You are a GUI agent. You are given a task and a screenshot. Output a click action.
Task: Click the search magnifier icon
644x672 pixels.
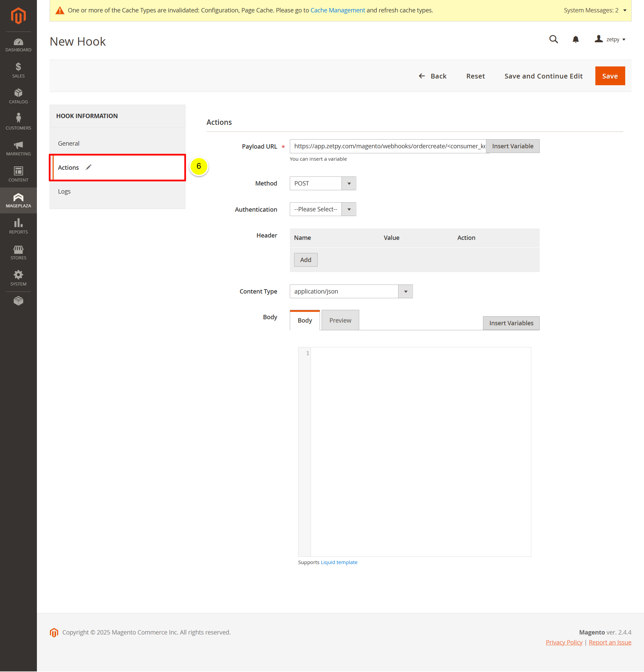[553, 40]
